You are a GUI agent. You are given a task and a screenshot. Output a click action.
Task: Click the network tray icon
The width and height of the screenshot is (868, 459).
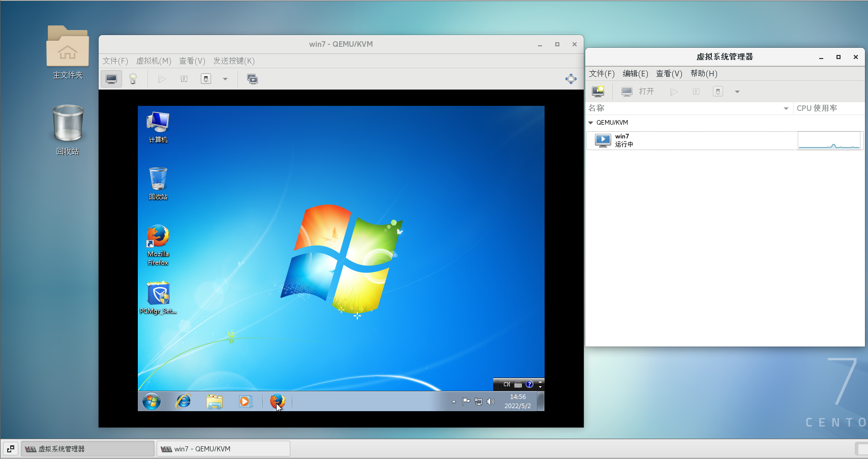click(x=478, y=401)
